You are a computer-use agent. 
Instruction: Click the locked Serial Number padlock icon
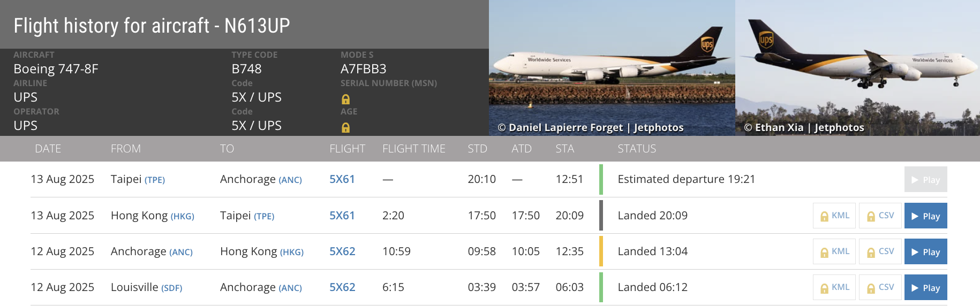point(345,99)
